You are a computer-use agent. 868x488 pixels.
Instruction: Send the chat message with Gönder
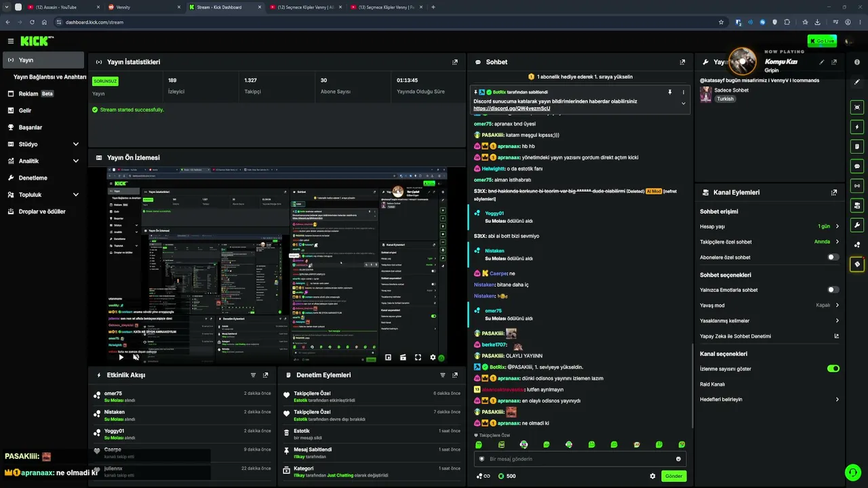click(x=673, y=476)
